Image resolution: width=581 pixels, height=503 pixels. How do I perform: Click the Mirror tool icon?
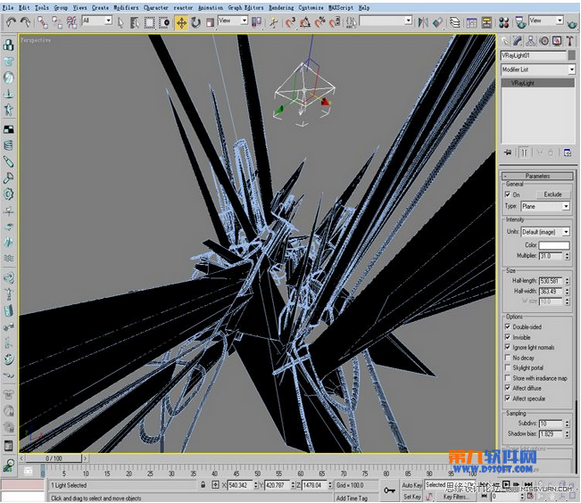coord(423,23)
